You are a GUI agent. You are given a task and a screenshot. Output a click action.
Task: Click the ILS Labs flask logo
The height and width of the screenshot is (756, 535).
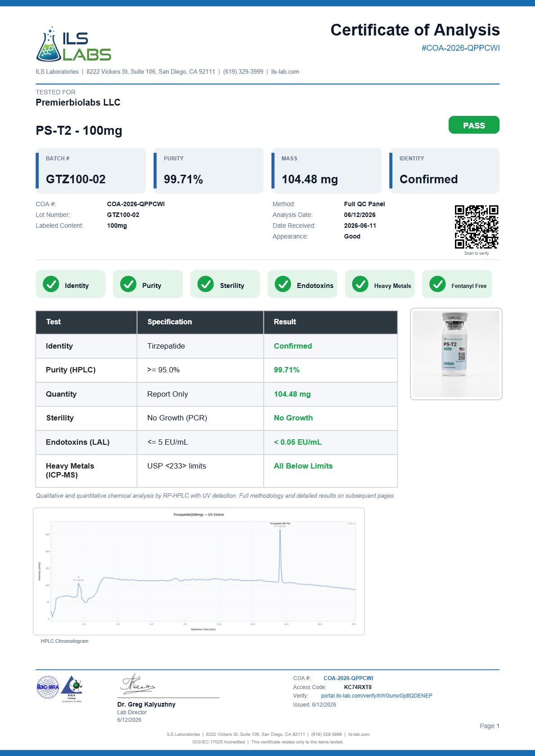(x=73, y=44)
